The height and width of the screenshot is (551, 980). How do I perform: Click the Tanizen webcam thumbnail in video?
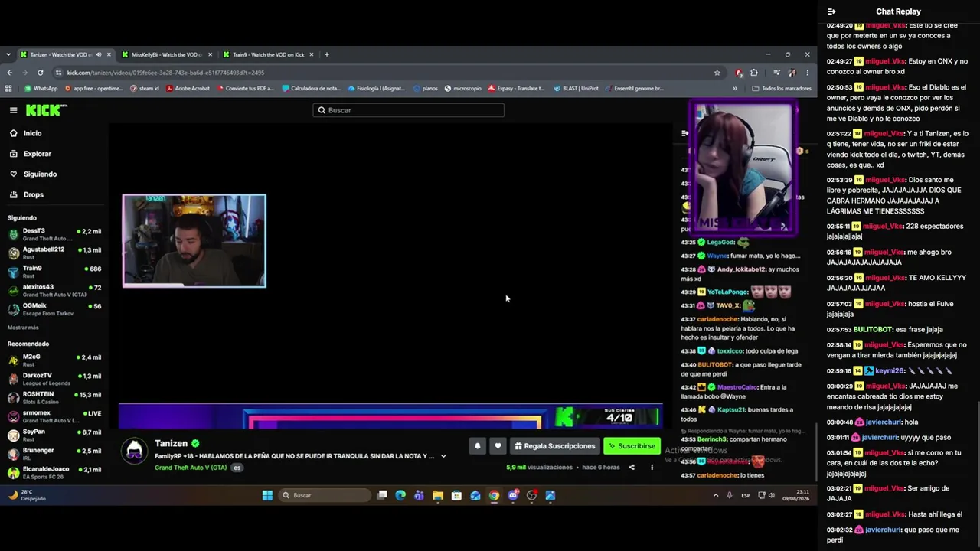[194, 240]
